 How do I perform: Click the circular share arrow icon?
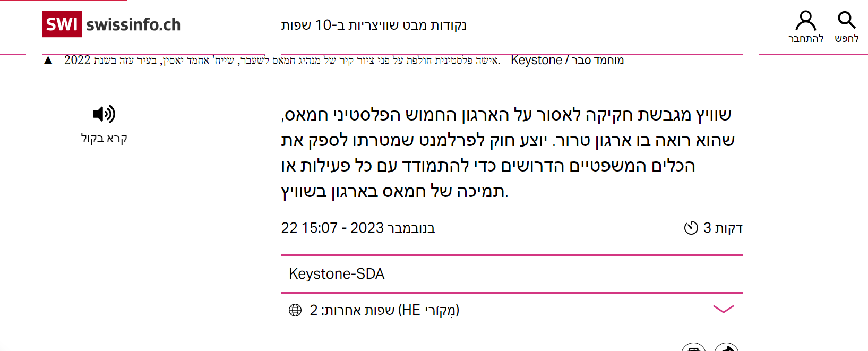click(x=726, y=348)
